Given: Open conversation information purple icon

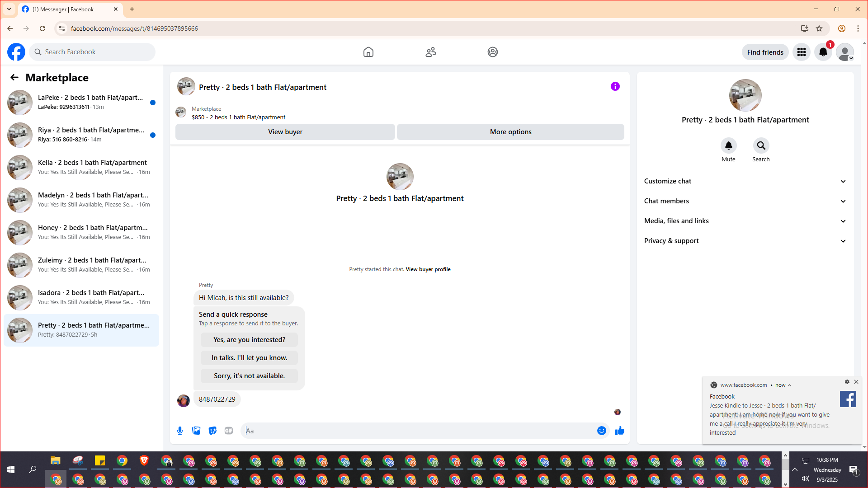Looking at the screenshot, I should click(x=615, y=86).
